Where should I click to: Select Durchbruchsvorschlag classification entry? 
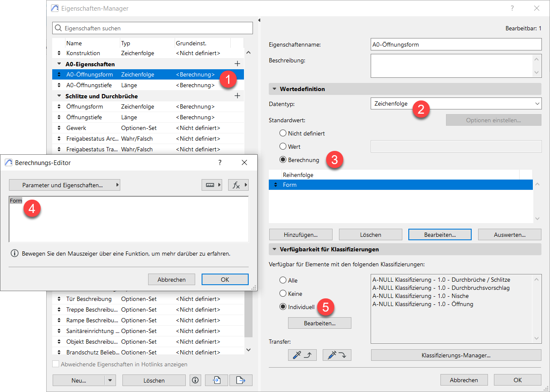[441, 288]
